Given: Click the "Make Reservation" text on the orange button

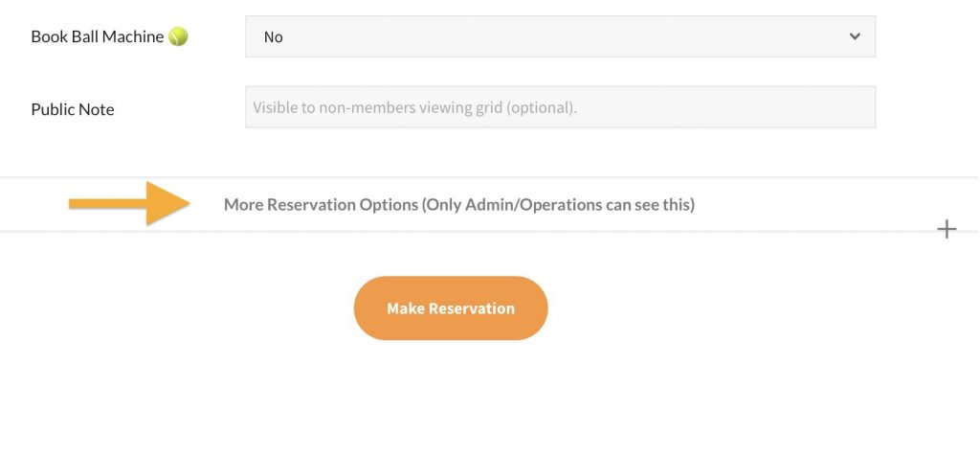Looking at the screenshot, I should [x=451, y=308].
